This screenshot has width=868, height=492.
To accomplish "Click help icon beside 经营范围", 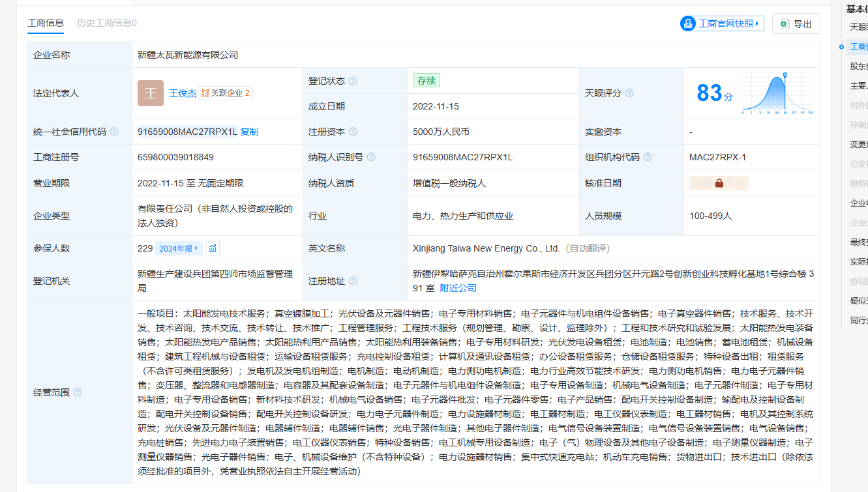I will pyautogui.click(x=78, y=392).
